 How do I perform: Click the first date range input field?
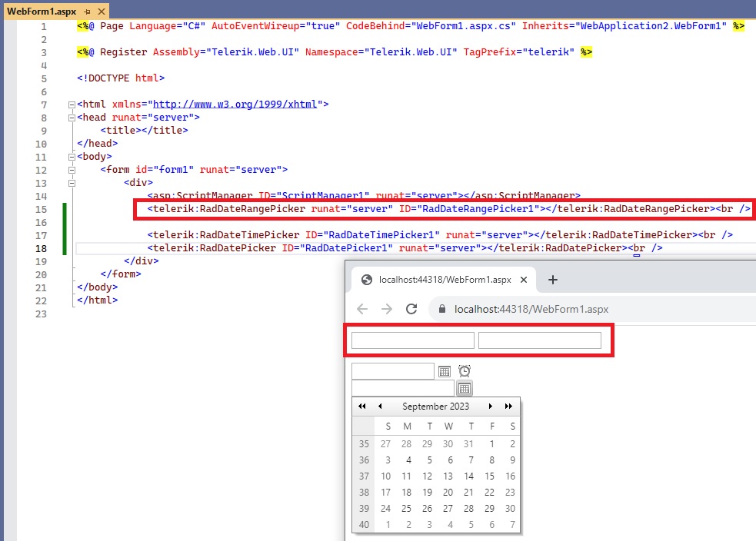click(x=412, y=340)
